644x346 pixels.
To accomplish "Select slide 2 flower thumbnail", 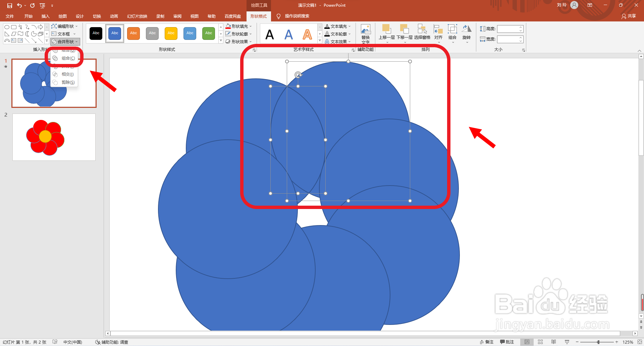I will 54,137.
